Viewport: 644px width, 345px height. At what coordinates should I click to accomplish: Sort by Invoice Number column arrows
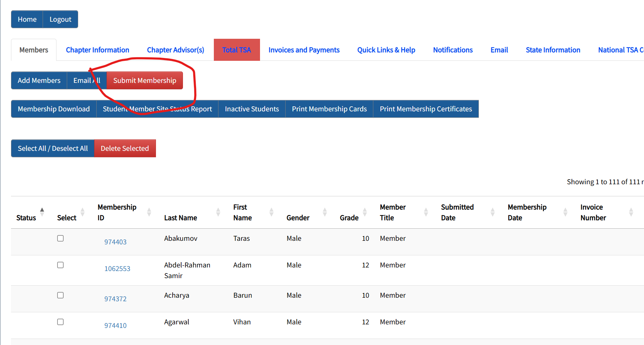pos(631,212)
